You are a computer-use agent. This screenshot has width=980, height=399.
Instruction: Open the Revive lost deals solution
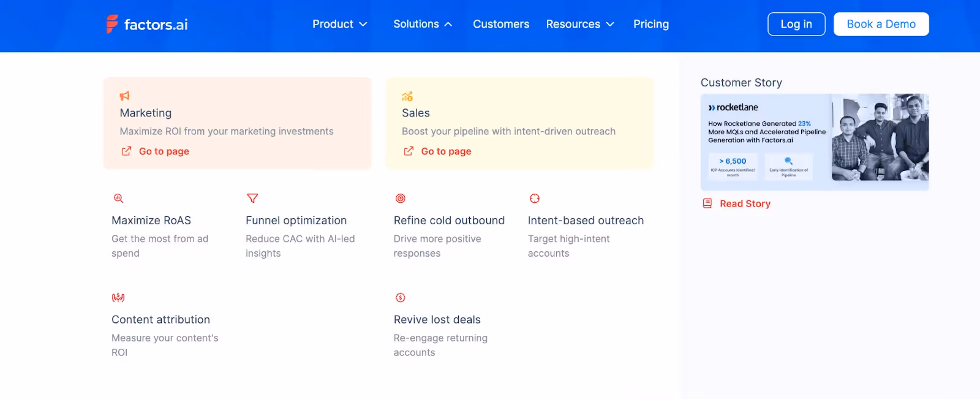pos(437,320)
